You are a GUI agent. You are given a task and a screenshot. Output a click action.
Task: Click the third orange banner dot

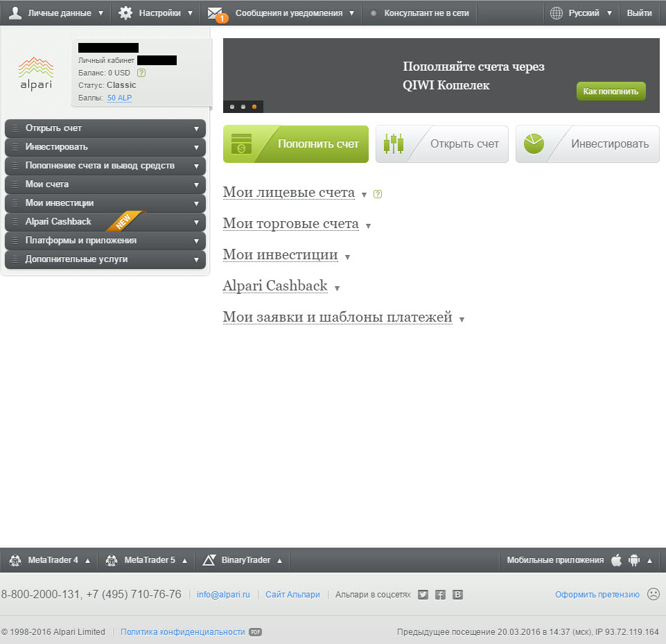[x=254, y=107]
